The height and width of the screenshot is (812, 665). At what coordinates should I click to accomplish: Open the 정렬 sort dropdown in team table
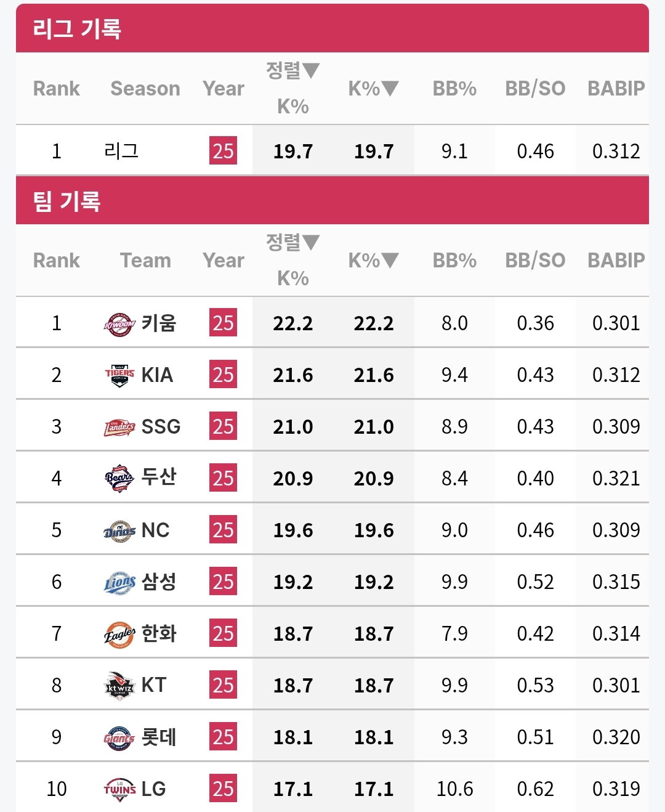point(293,242)
